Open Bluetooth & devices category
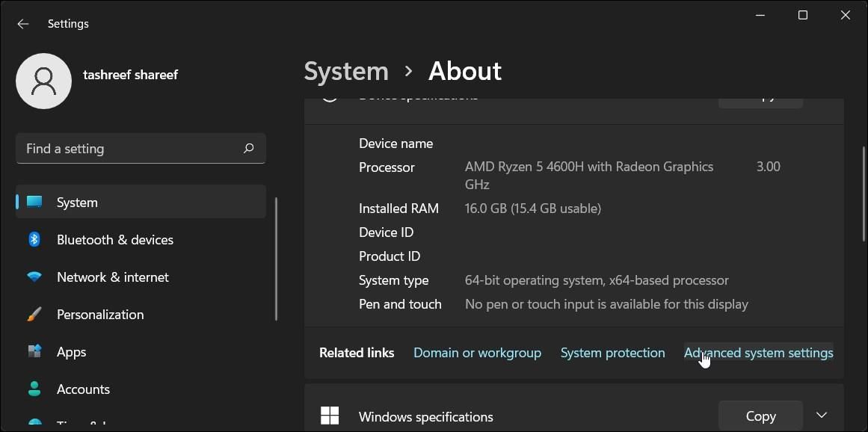The width and height of the screenshot is (868, 432). [141, 239]
